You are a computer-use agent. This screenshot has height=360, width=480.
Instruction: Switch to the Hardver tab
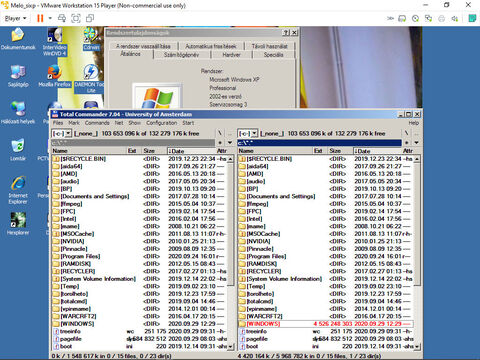click(231, 55)
